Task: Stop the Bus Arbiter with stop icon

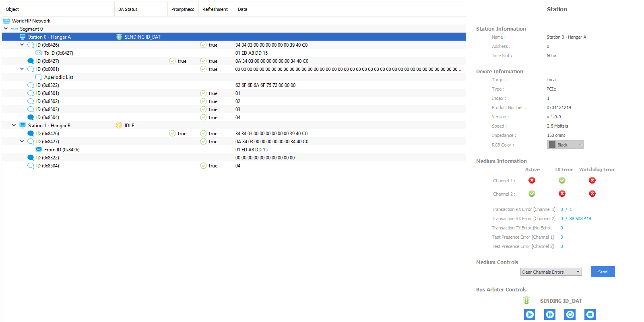Action: tap(590, 314)
